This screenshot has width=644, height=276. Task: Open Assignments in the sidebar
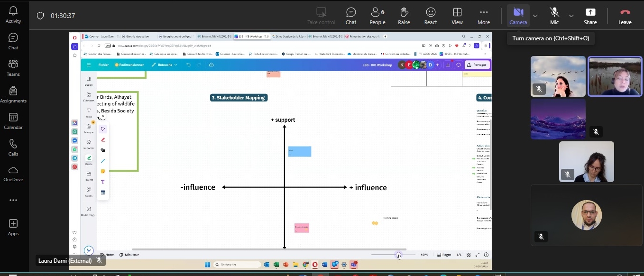coord(13,94)
